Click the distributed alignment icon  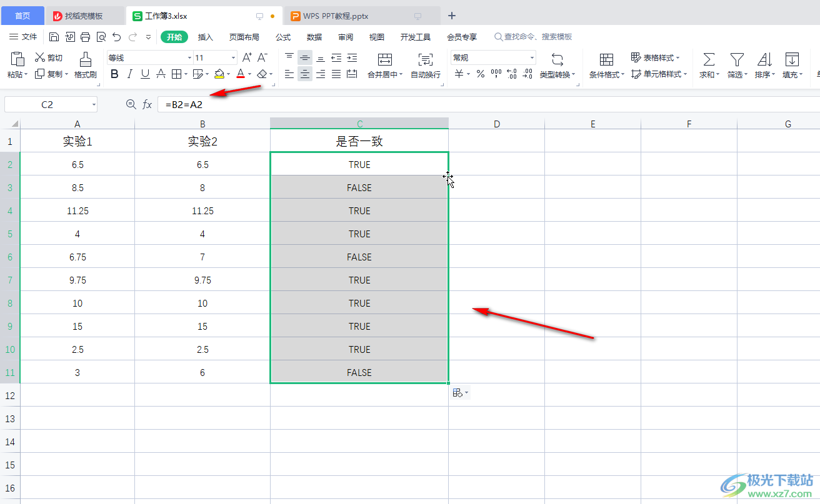coord(352,74)
